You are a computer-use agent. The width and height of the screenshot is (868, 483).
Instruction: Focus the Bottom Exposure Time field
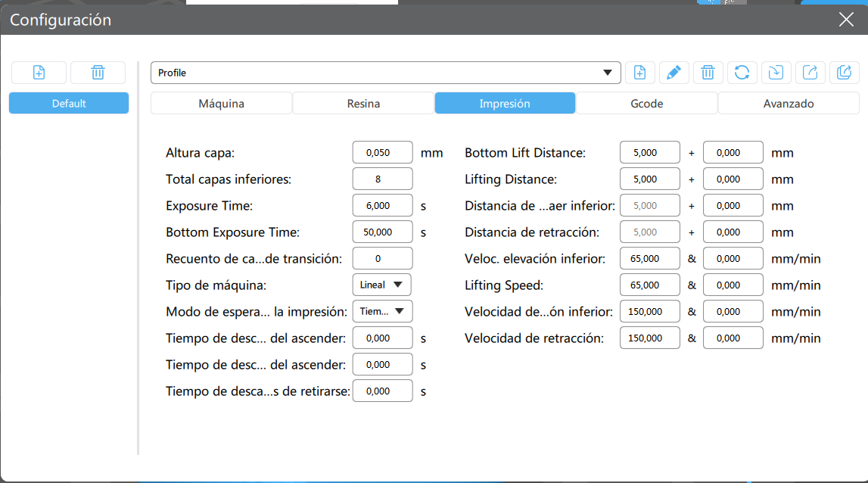coord(382,232)
